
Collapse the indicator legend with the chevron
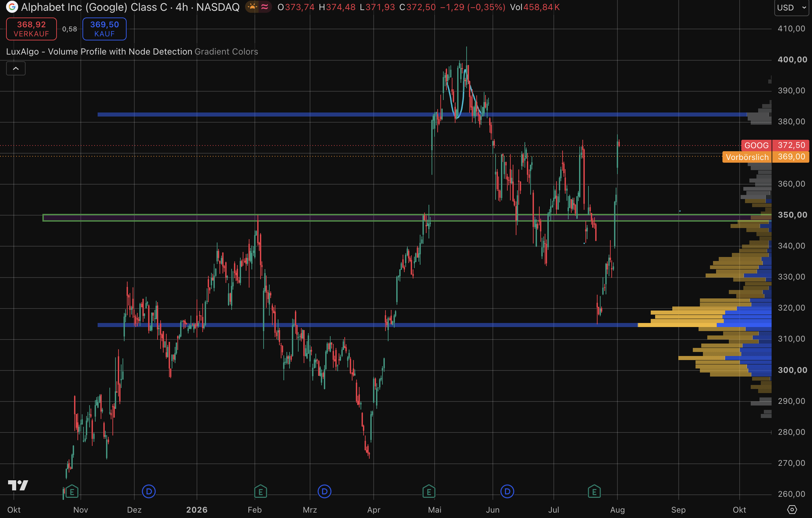tap(16, 68)
